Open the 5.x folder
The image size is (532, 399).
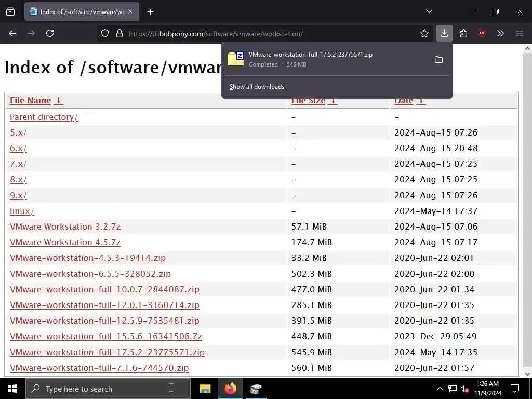pyautogui.click(x=18, y=132)
